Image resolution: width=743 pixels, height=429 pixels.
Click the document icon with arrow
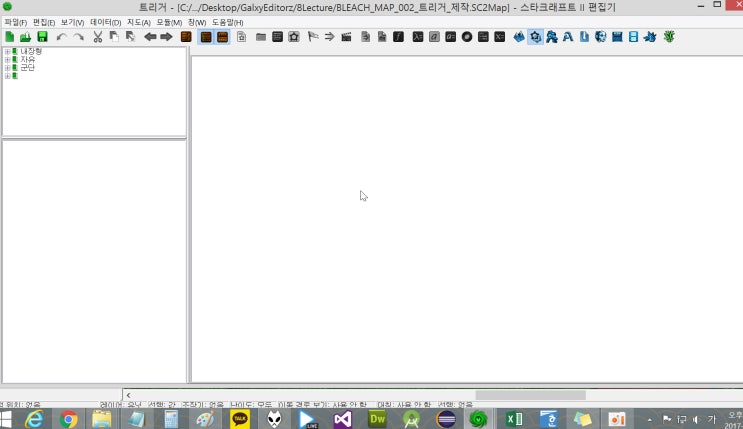tap(365, 37)
